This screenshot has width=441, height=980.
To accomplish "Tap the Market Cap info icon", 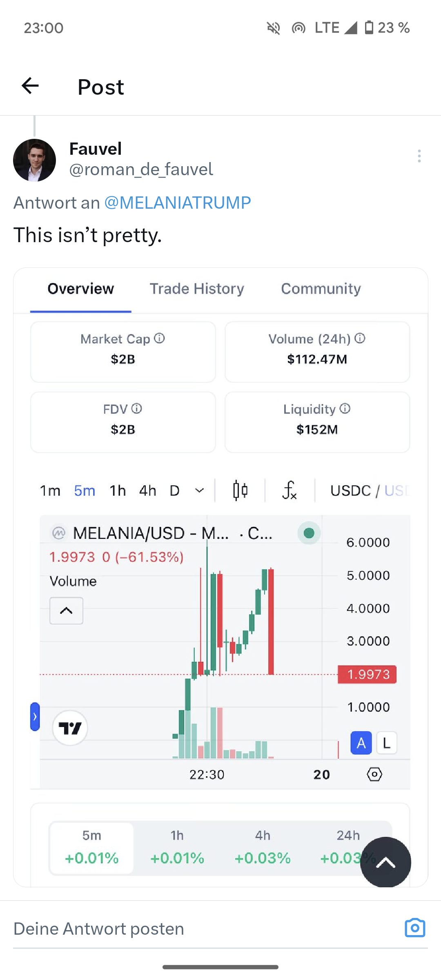I will point(159,338).
